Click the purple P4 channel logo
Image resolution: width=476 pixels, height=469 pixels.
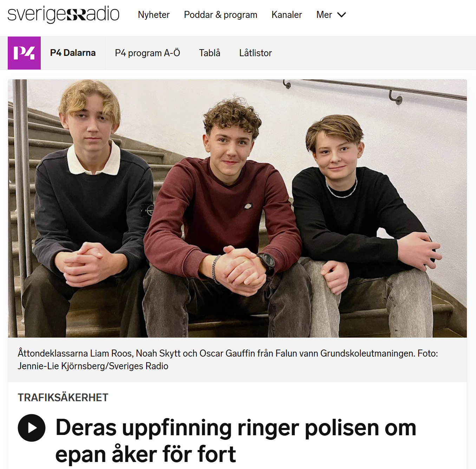(x=24, y=53)
